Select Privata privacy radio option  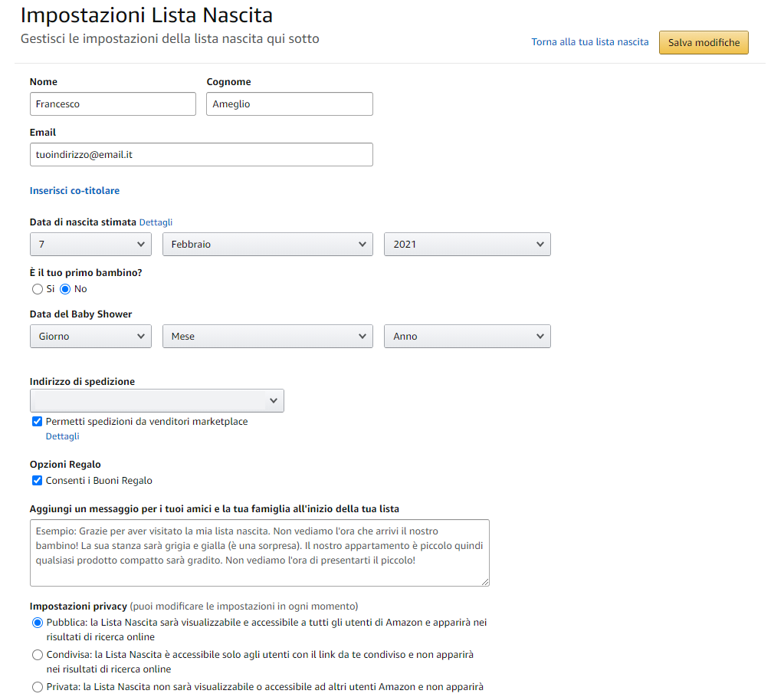(x=37, y=687)
